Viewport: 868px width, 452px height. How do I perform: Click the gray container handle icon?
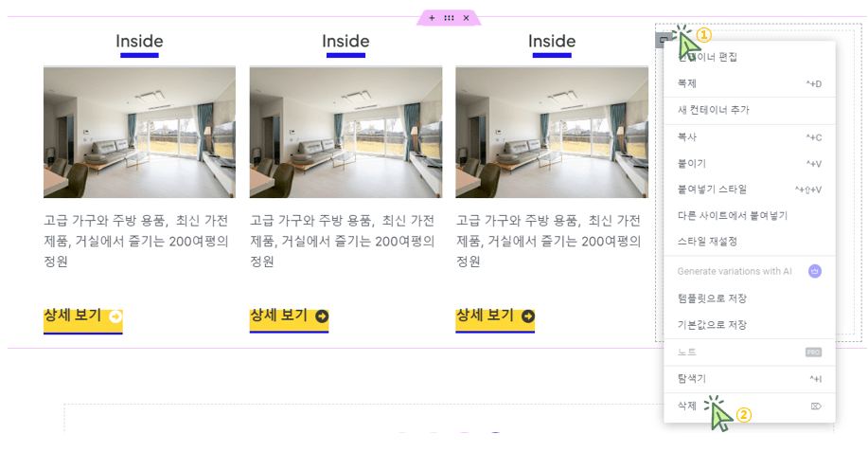pos(664,40)
